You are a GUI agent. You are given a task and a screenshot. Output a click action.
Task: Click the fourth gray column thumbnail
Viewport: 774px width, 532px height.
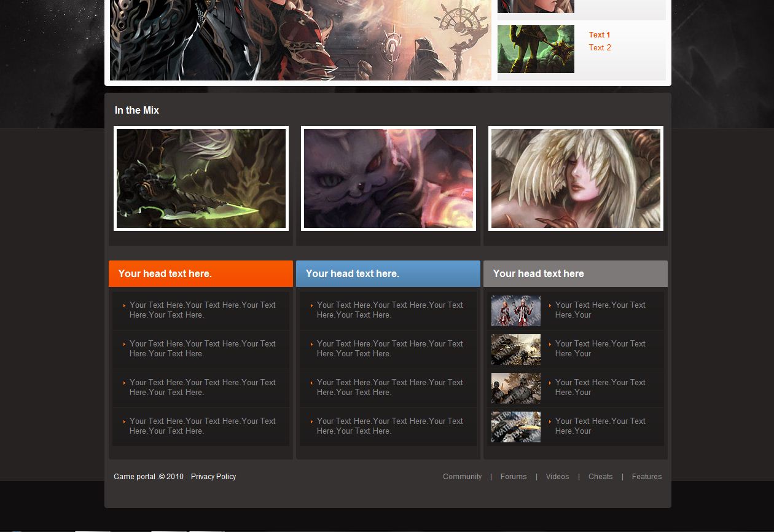[516, 427]
